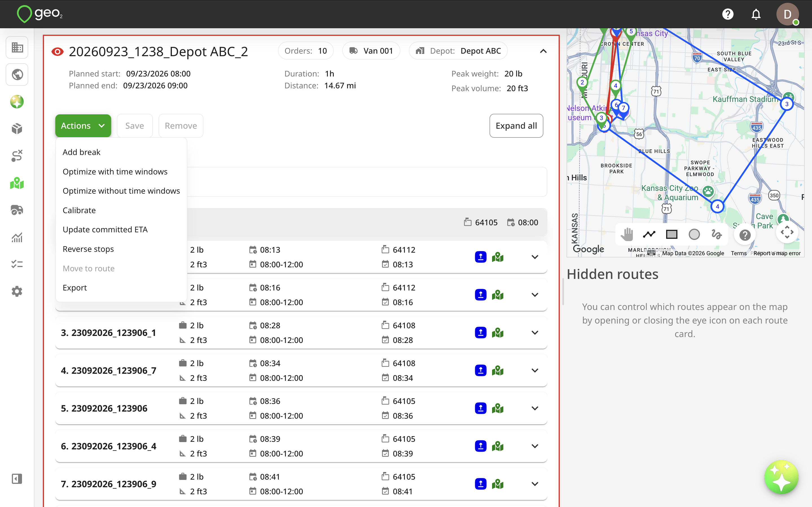This screenshot has height=507, width=812.
Task: Open the Actions dropdown button
Action: (x=83, y=126)
